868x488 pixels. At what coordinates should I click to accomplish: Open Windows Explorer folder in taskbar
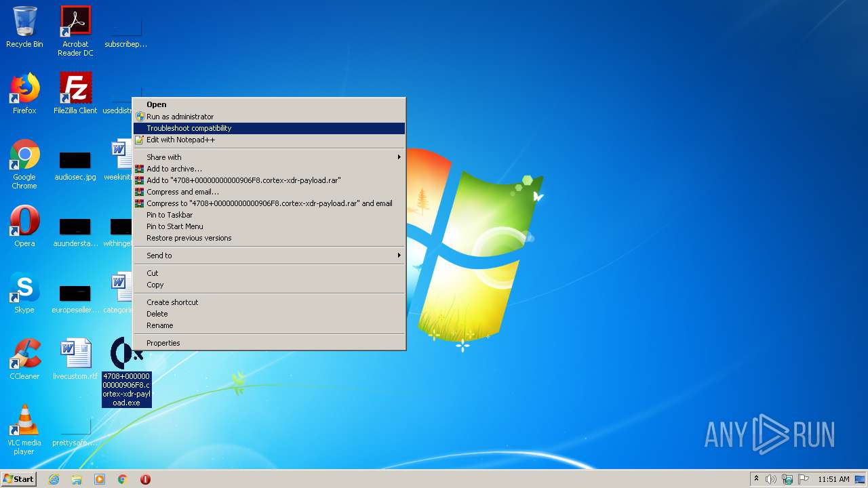77,479
